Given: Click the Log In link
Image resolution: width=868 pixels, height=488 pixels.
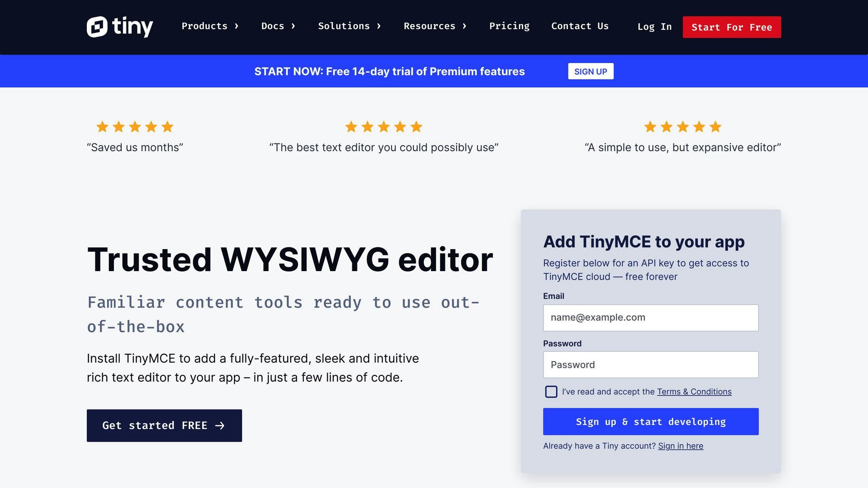Looking at the screenshot, I should click(x=654, y=27).
